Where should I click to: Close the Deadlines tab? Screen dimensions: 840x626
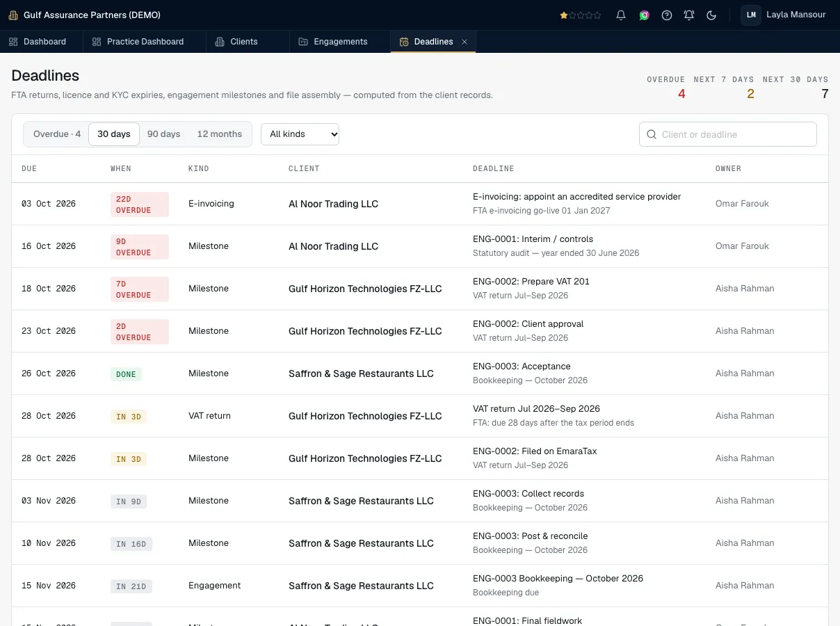tap(465, 42)
